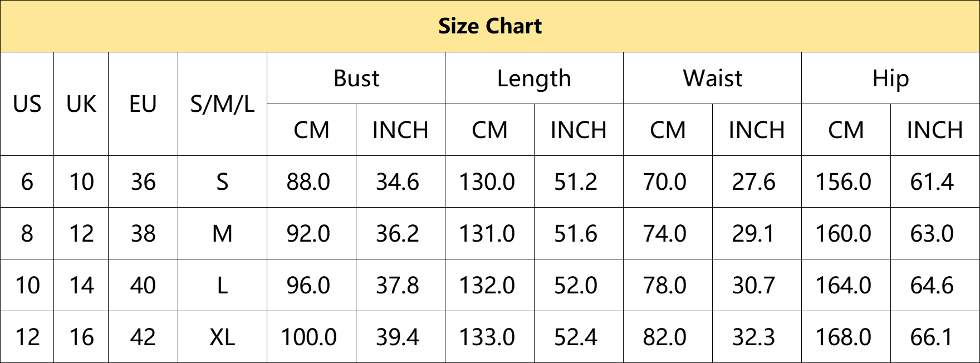The width and height of the screenshot is (980, 363).
Task: Click the Waist column header
Action: [x=713, y=79]
